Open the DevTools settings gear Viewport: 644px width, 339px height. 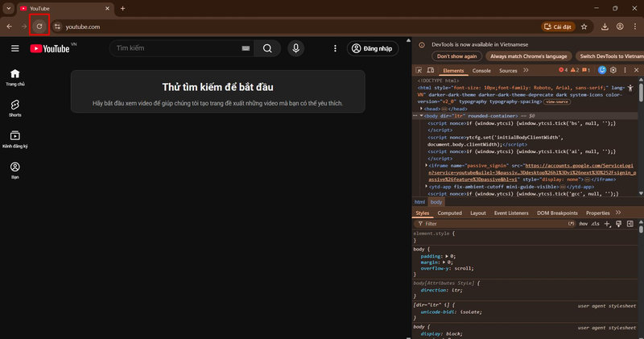[x=613, y=70]
